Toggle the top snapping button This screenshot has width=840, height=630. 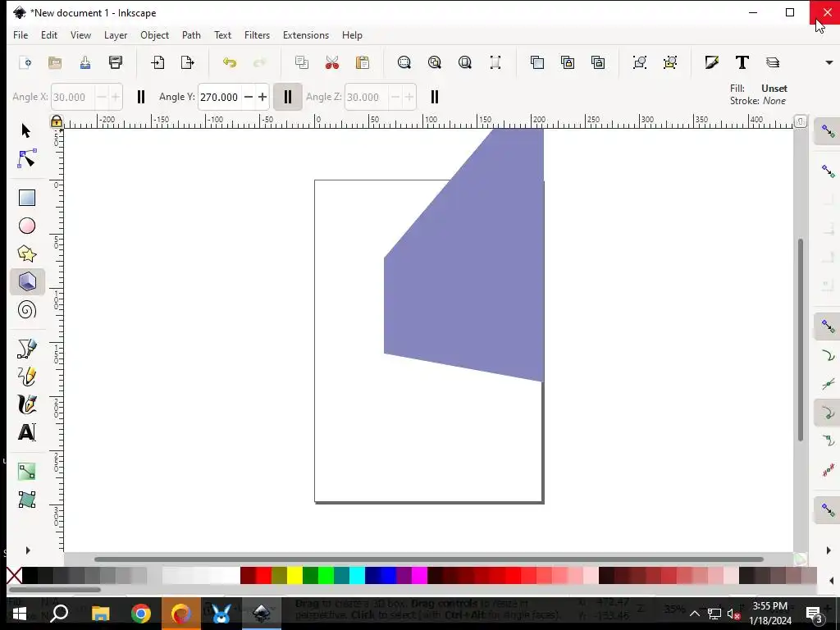click(x=829, y=131)
